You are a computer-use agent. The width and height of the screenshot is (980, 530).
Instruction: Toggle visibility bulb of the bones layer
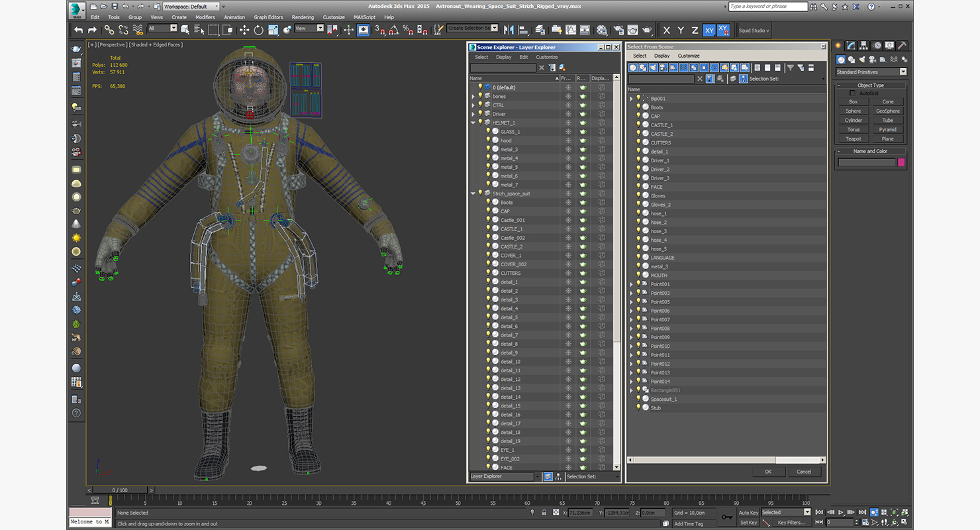click(x=480, y=96)
